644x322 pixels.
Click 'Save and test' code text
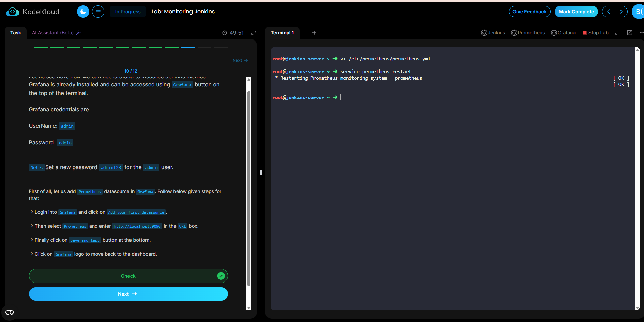click(85, 240)
